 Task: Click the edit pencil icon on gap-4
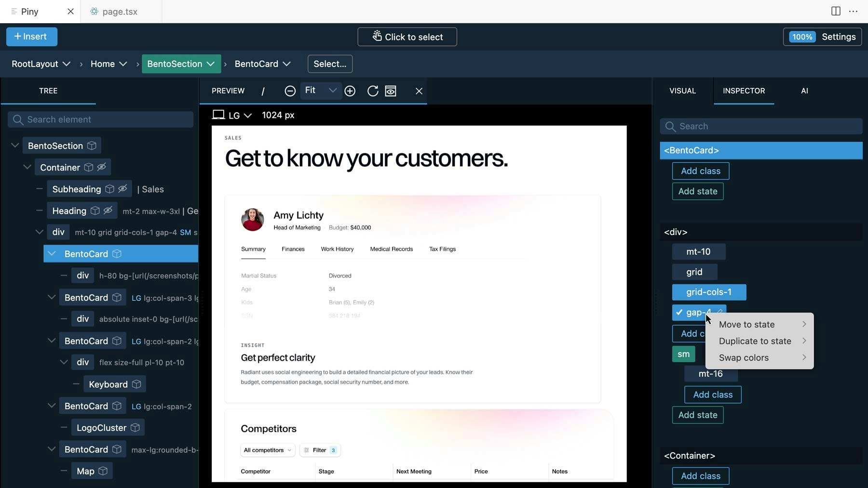tap(719, 312)
